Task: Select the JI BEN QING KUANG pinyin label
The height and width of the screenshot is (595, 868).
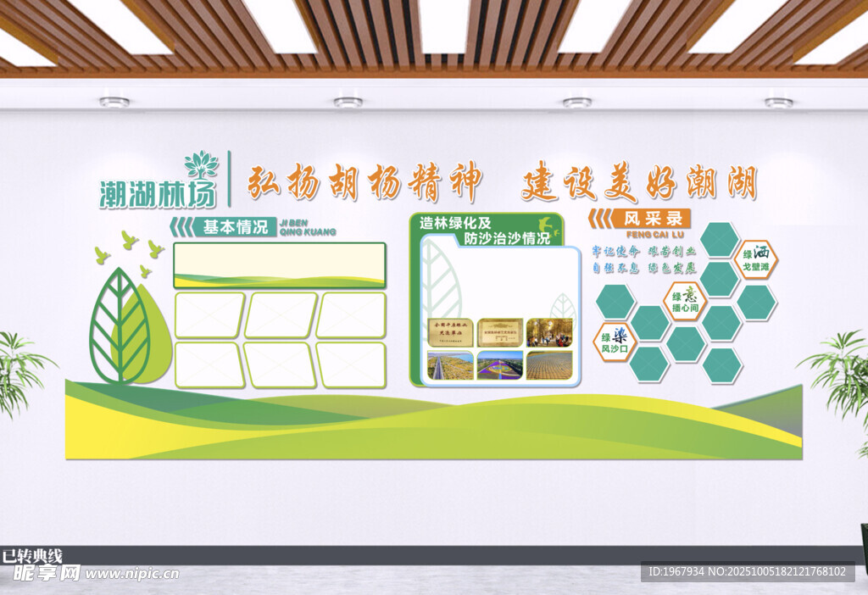Action: 308,227
